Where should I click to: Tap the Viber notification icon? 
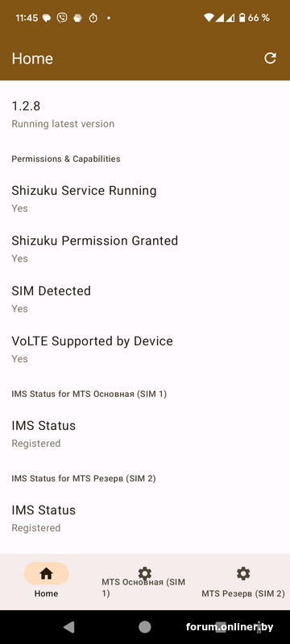[62, 18]
